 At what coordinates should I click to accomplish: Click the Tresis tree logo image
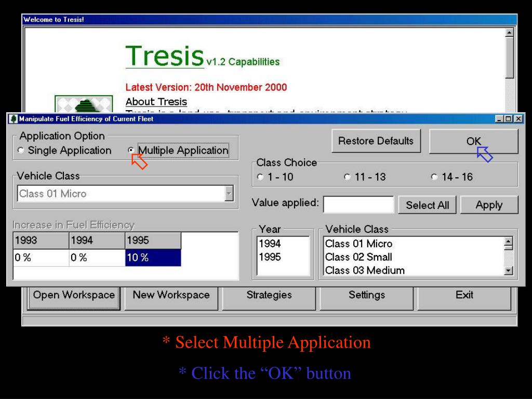[84, 104]
